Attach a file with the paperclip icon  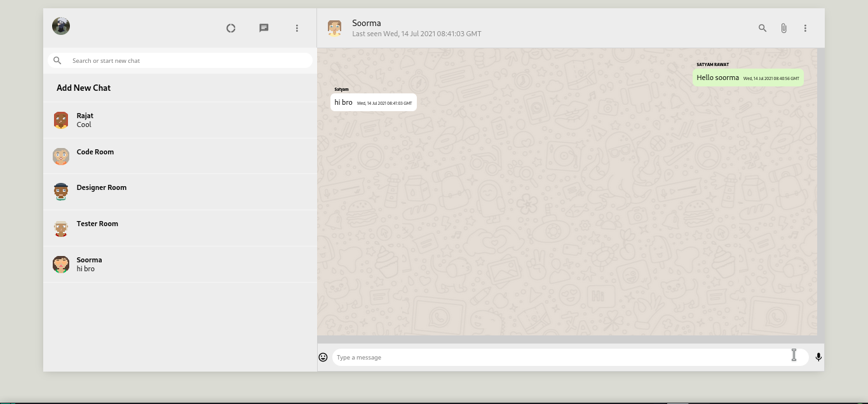tap(783, 28)
